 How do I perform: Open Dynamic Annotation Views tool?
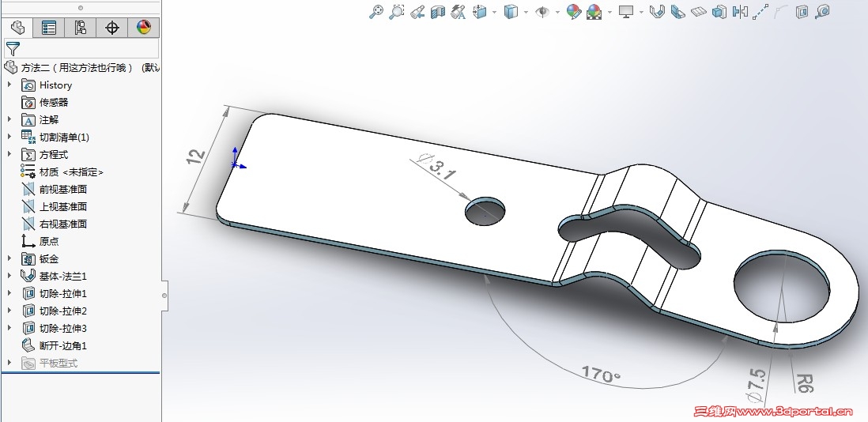[x=458, y=11]
